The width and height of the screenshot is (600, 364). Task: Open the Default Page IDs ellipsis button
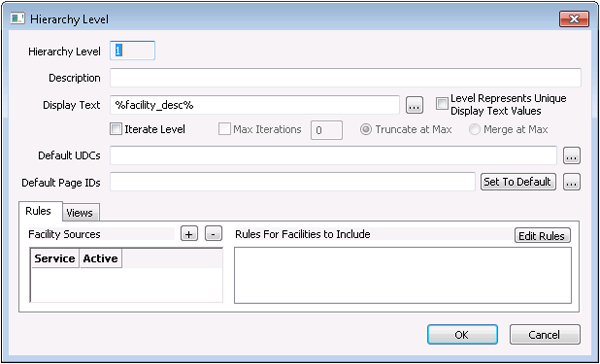[572, 182]
